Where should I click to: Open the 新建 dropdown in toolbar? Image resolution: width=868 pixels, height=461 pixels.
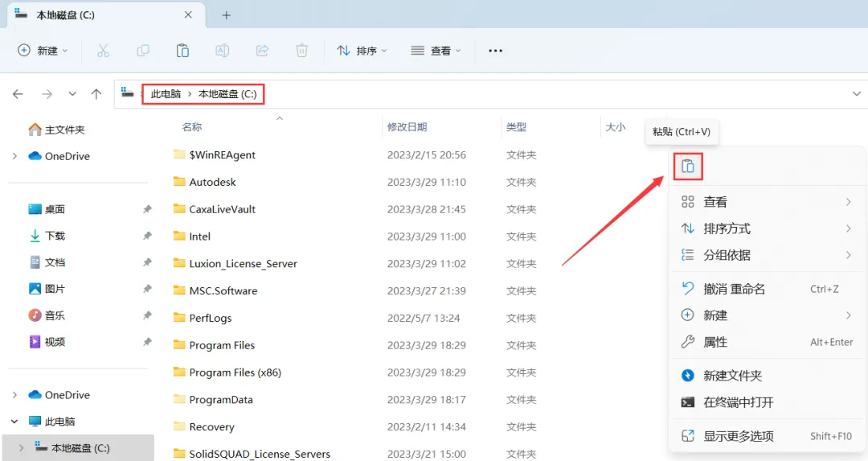[x=43, y=51]
